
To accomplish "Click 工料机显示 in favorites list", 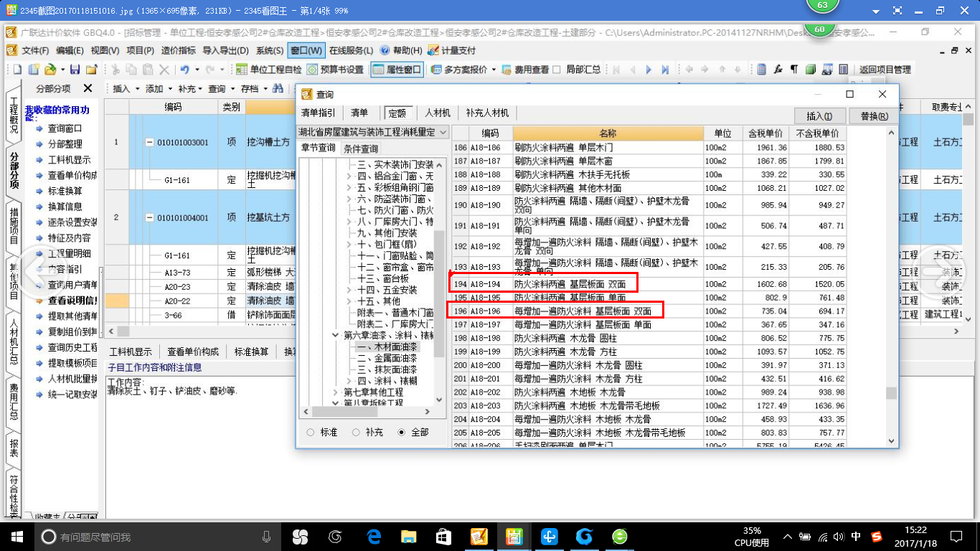I will 69,160.
